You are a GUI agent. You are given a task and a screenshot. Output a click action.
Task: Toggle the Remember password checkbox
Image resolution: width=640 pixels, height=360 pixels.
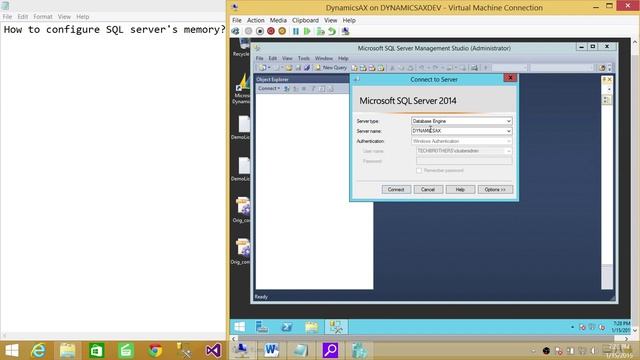[419, 170]
